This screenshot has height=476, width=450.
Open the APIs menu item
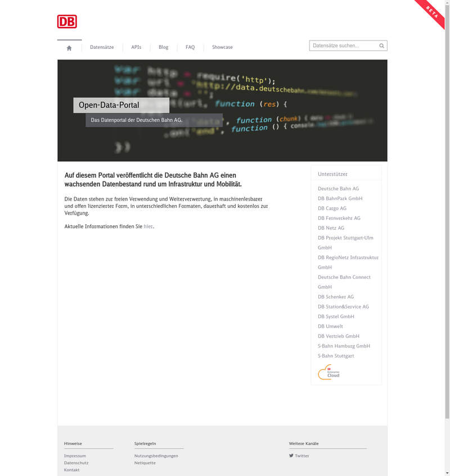tap(136, 47)
